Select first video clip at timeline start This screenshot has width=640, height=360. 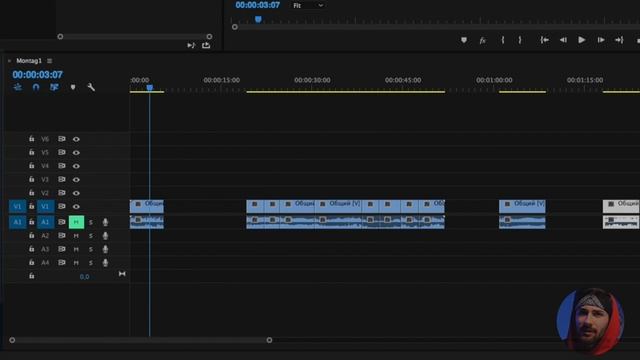coord(147,206)
